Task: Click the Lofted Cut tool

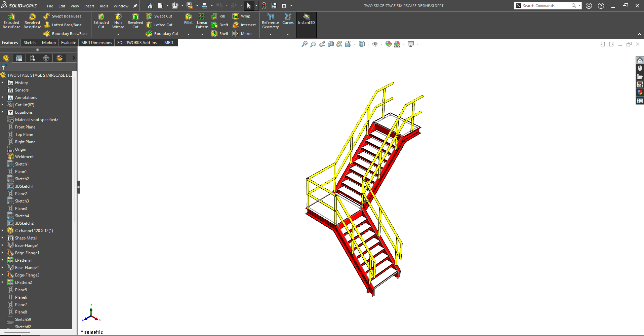Action: [159, 25]
